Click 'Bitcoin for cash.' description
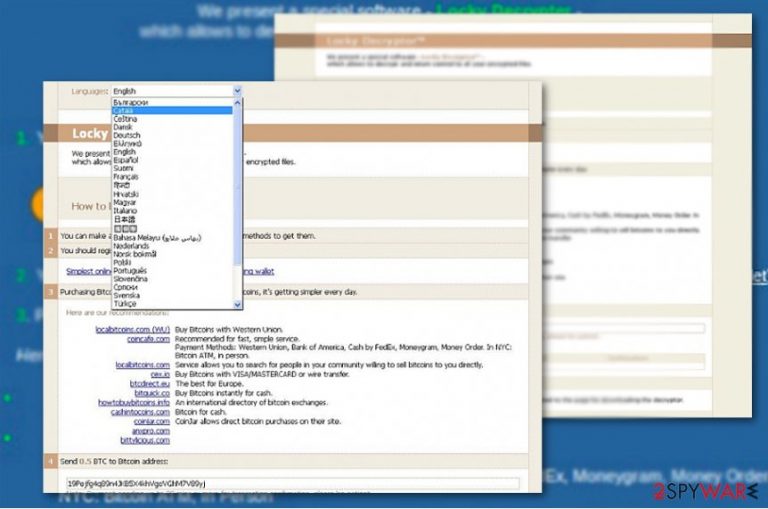This screenshot has height=509, width=768. [x=201, y=412]
